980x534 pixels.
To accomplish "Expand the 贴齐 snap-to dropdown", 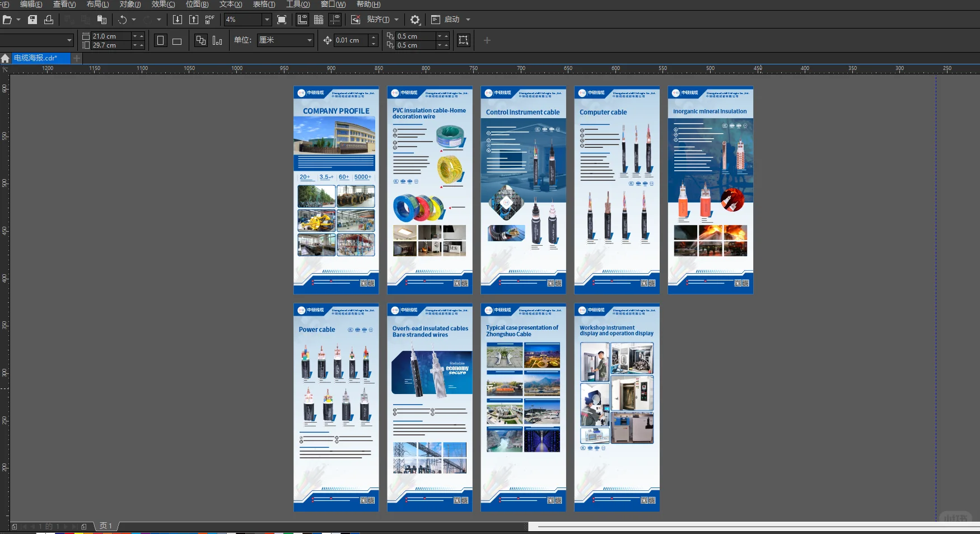I will (x=396, y=20).
